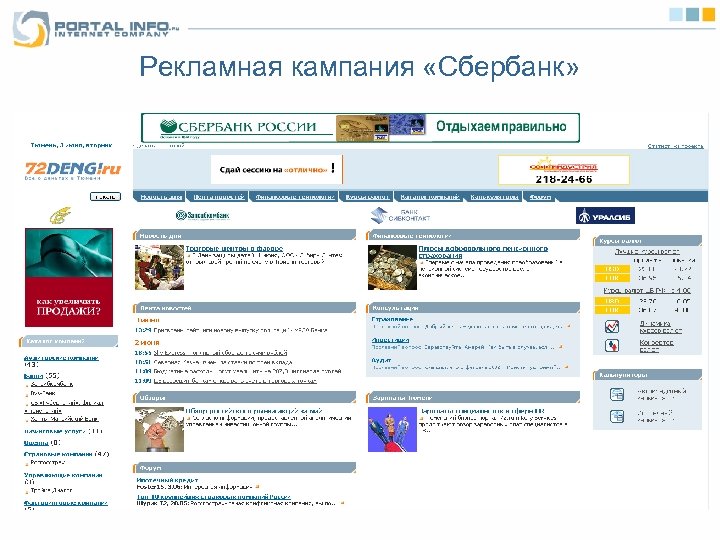Click the shark 'Как увеличить продажи' banner

point(69,277)
